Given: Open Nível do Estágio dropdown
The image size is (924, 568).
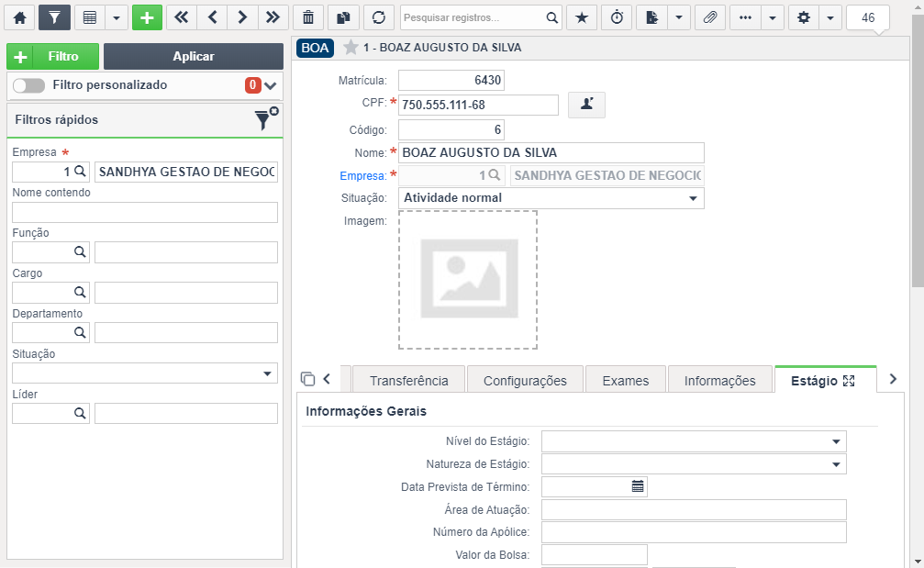Looking at the screenshot, I should pos(694,441).
